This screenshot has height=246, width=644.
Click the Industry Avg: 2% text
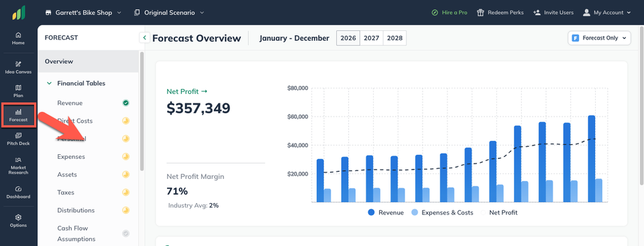coord(193,205)
